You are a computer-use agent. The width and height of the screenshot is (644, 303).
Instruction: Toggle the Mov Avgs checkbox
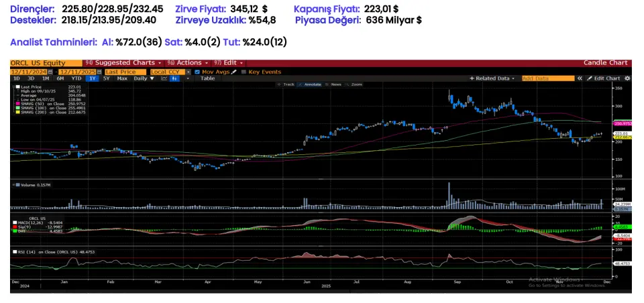click(x=197, y=71)
